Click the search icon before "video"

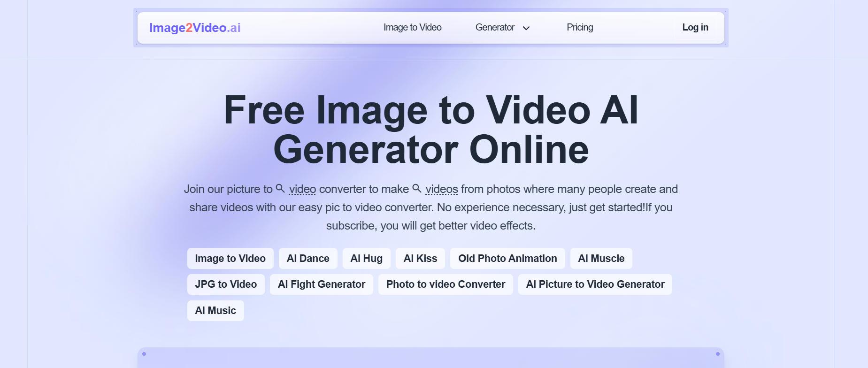pos(280,188)
